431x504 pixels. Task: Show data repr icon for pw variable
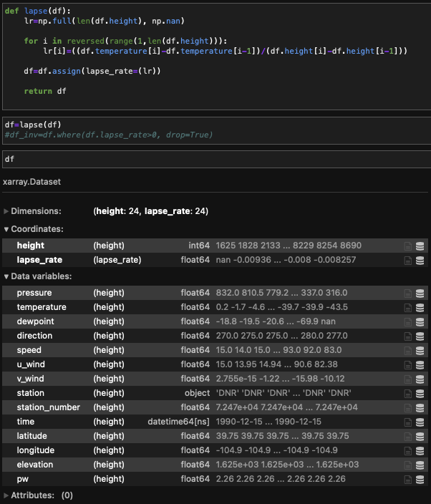point(420,480)
